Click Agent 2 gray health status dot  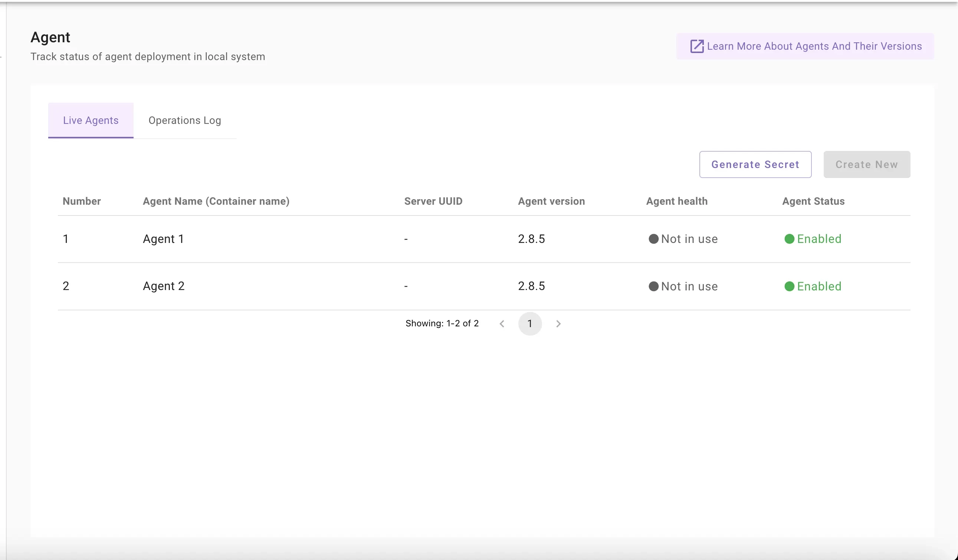[653, 286]
